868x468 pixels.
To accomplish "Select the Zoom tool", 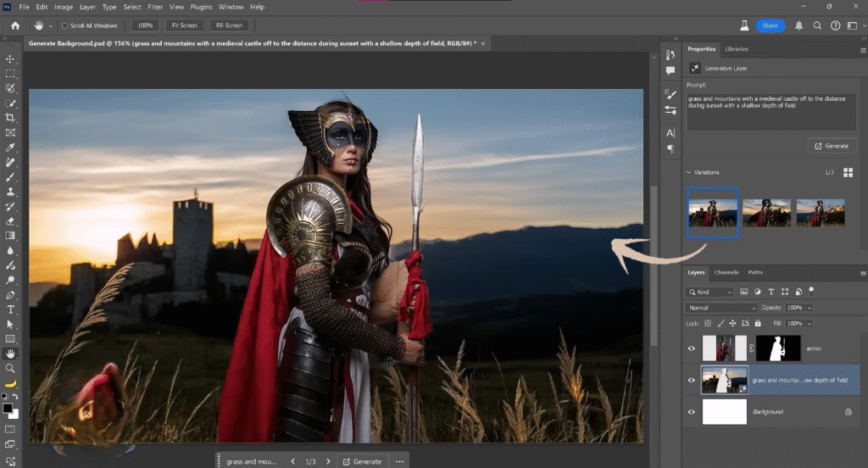I will [x=10, y=368].
